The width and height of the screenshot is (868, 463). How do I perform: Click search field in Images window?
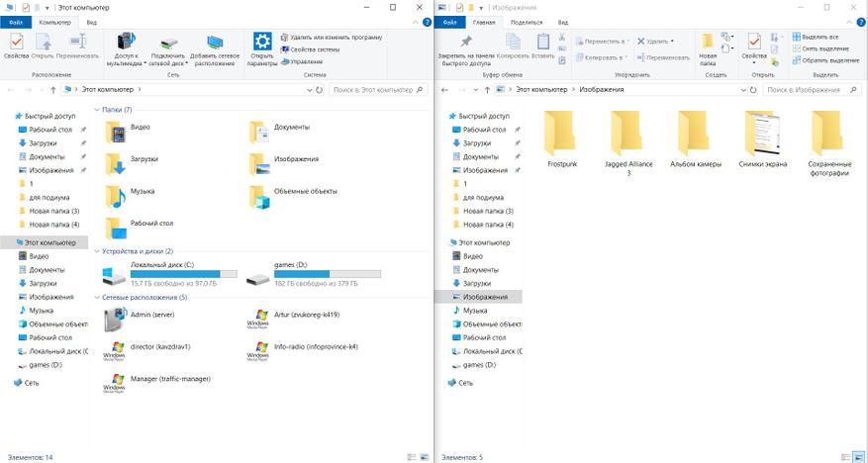(x=812, y=90)
